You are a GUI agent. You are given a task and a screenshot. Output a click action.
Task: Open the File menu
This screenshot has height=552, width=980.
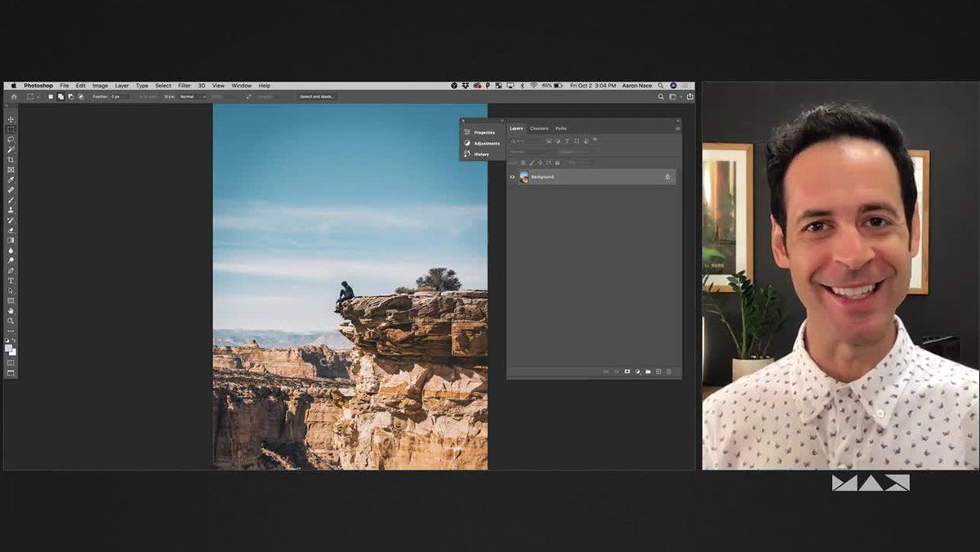64,86
